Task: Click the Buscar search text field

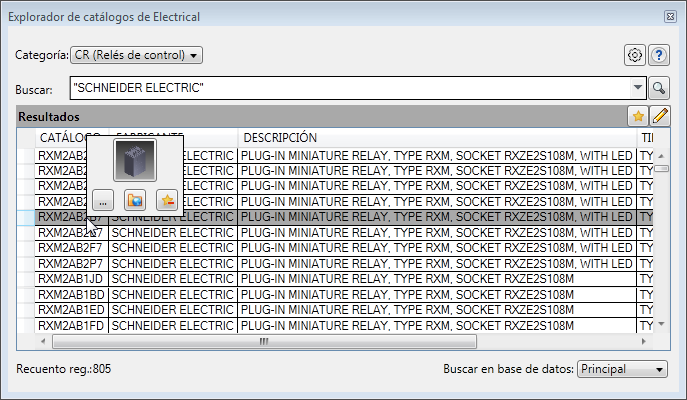Action: point(351,88)
